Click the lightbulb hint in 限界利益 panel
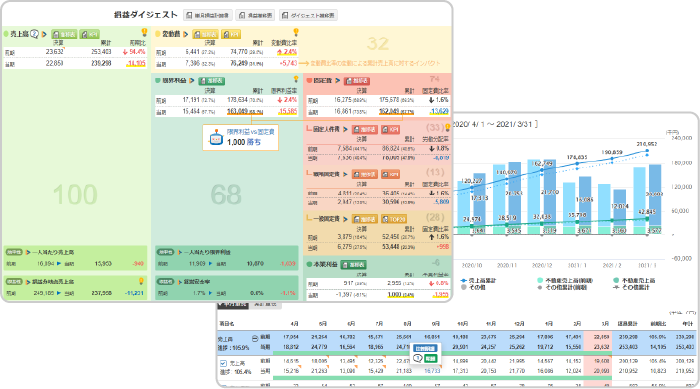Image resolution: width=700 pixels, height=389 pixels. click(x=296, y=79)
